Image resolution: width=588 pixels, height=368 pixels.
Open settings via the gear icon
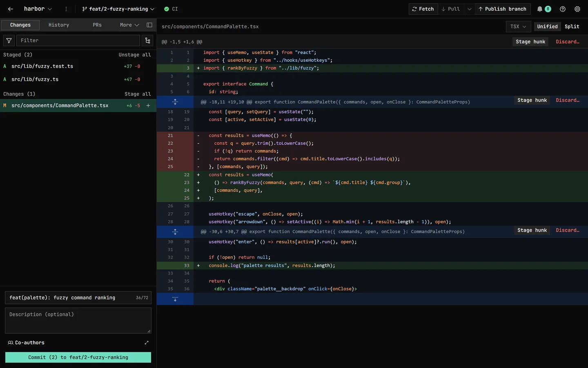577,9
